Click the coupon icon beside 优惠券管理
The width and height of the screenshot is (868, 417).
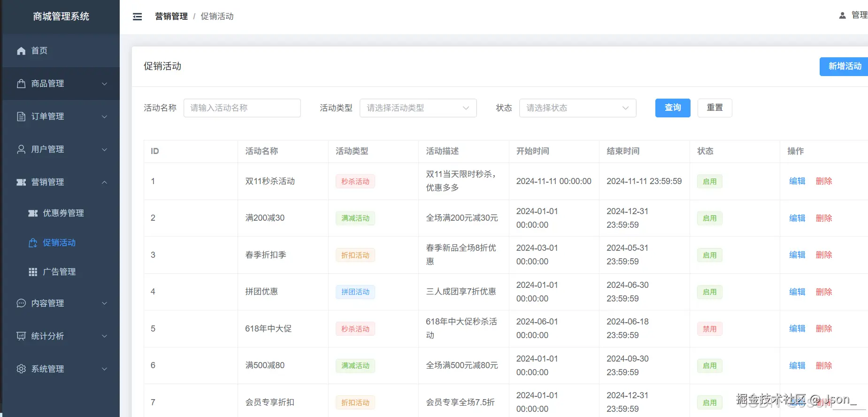pyautogui.click(x=33, y=213)
